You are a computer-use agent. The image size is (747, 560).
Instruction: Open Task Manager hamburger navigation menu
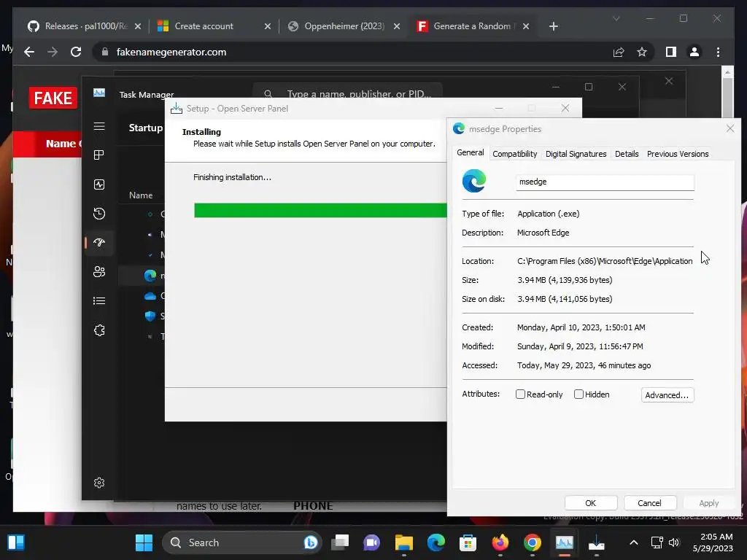99,126
